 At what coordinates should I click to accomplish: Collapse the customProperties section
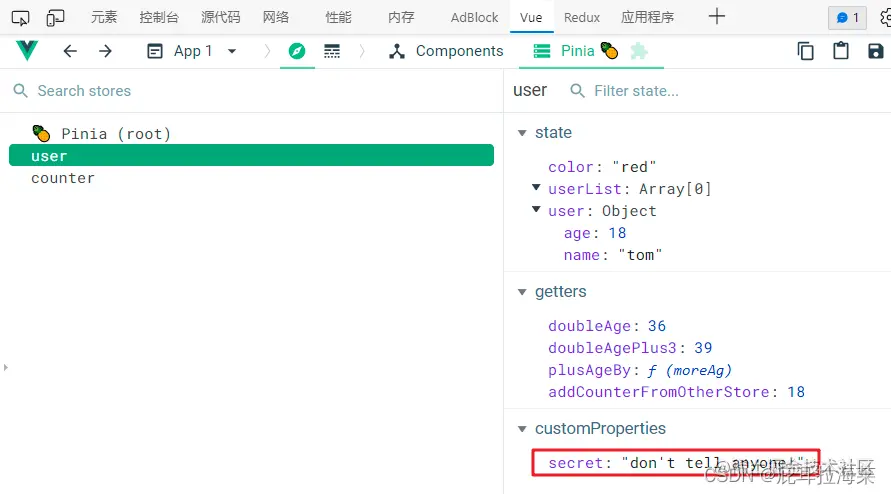(522, 429)
